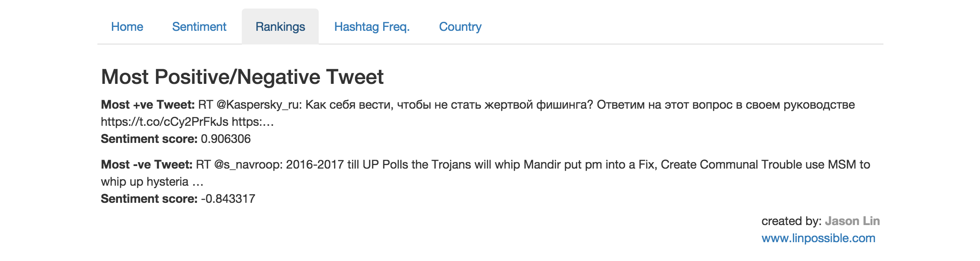Click the Sentiment score label below the negative tweet
Screen dimensions: 980x261
pyautogui.click(x=149, y=199)
